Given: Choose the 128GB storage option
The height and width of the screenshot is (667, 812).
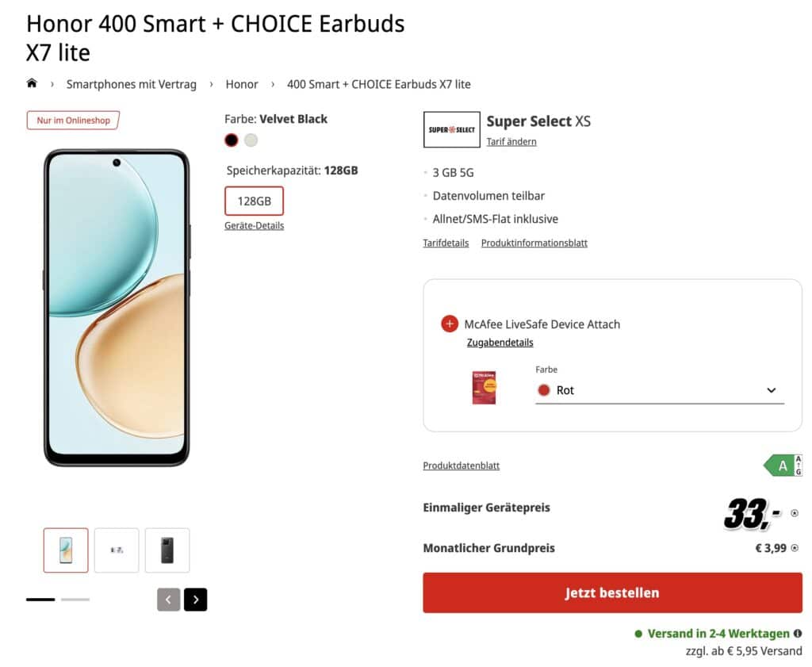Looking at the screenshot, I should pos(254,201).
